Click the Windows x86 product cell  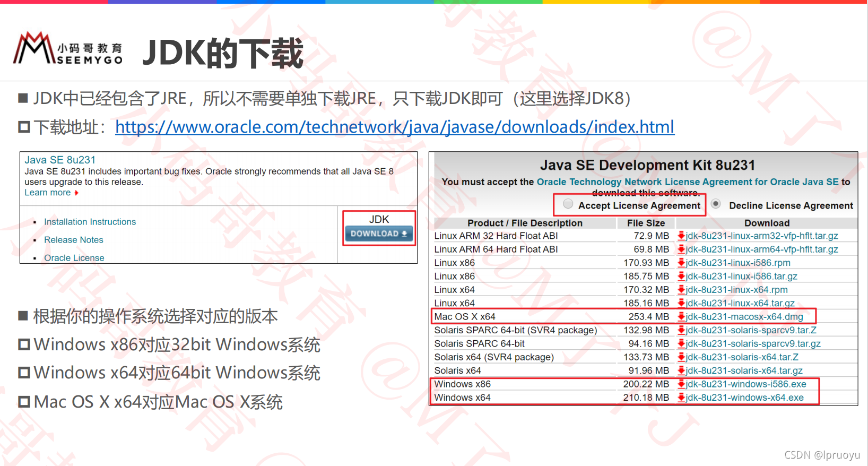pyautogui.click(x=463, y=384)
